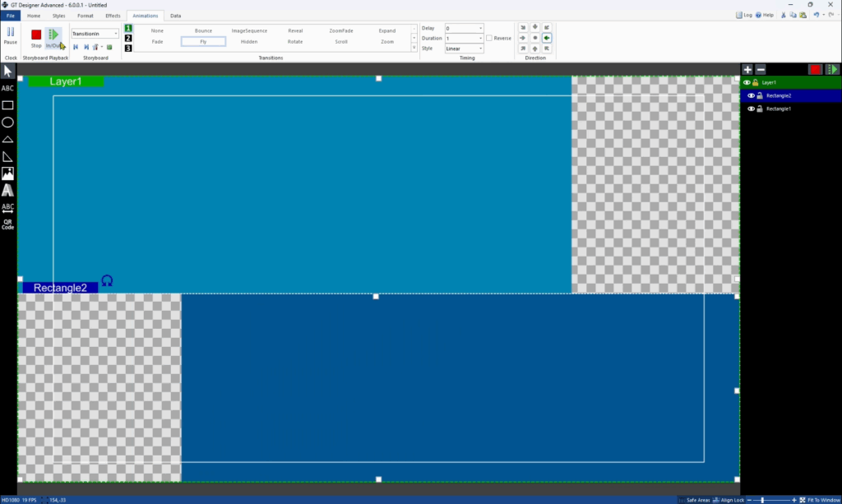Screen dimensions: 842x504
Task: Open the File menu
Action: tap(11, 16)
